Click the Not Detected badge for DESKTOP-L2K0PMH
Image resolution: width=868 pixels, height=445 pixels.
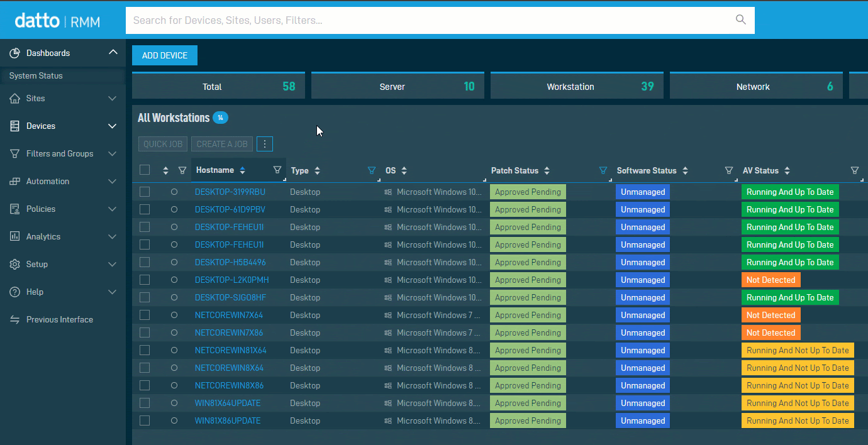(x=771, y=280)
